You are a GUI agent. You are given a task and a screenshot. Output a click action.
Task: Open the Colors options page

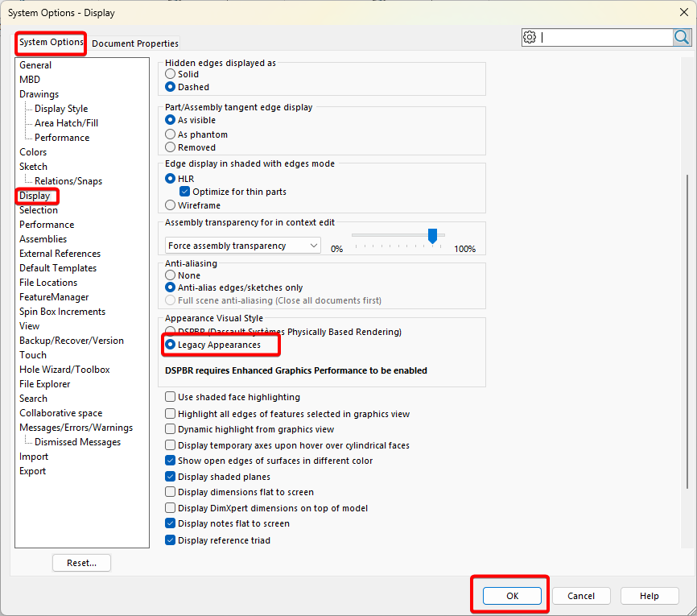tap(33, 152)
